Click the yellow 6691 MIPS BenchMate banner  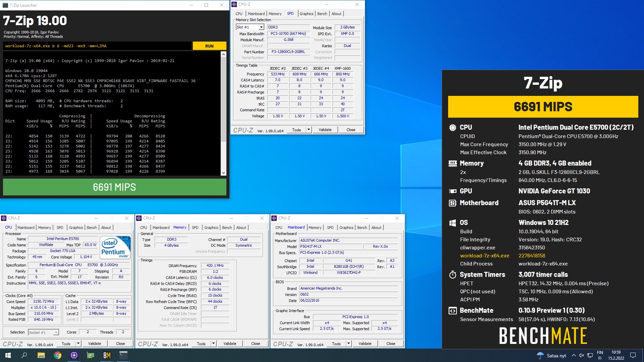coord(543,107)
